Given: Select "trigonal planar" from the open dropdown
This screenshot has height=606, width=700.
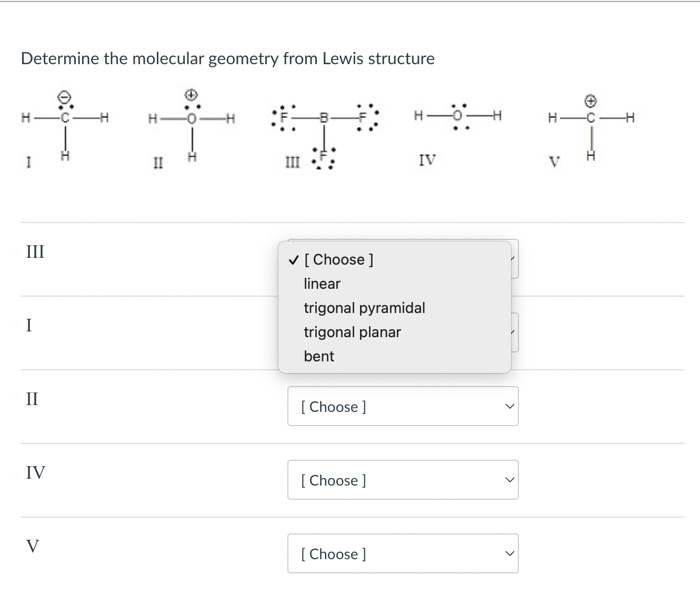Looking at the screenshot, I should (352, 332).
